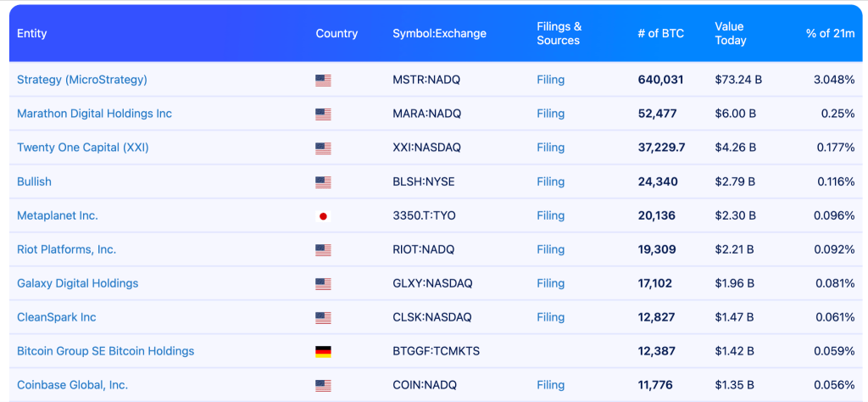Viewport: 868px width, 402px height.
Task: Click the US flag icon for Strategy row
Action: [323, 81]
